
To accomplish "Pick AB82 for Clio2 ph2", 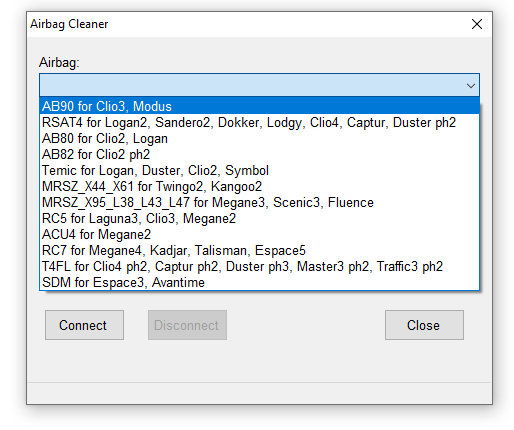I will pos(259,154).
